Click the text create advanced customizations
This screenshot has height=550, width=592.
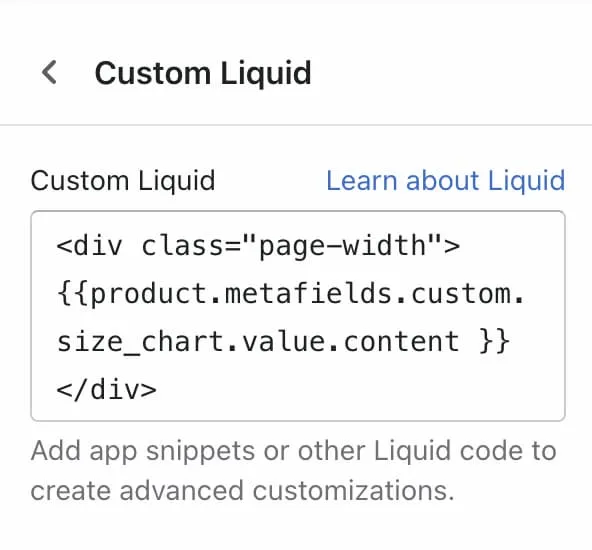242,491
